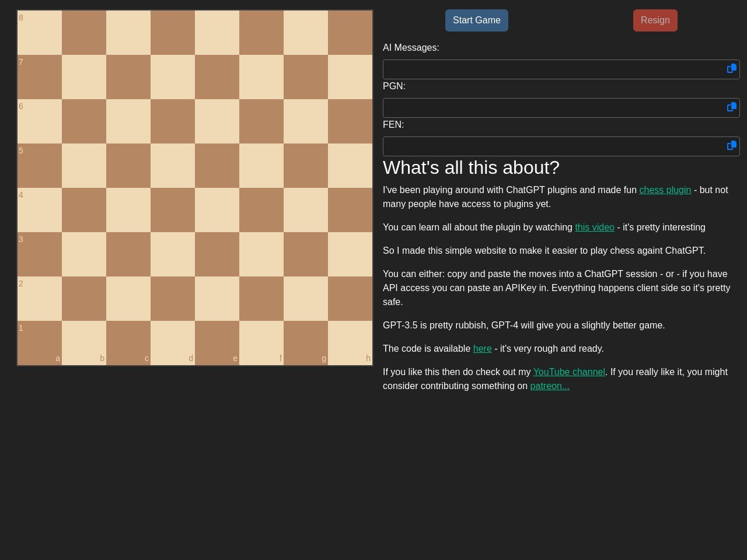Image resolution: width=747 pixels, height=560 pixels.
Task: Click the 'GPT-3.5 is pretty rubbish' paragraph
Action: (x=524, y=325)
